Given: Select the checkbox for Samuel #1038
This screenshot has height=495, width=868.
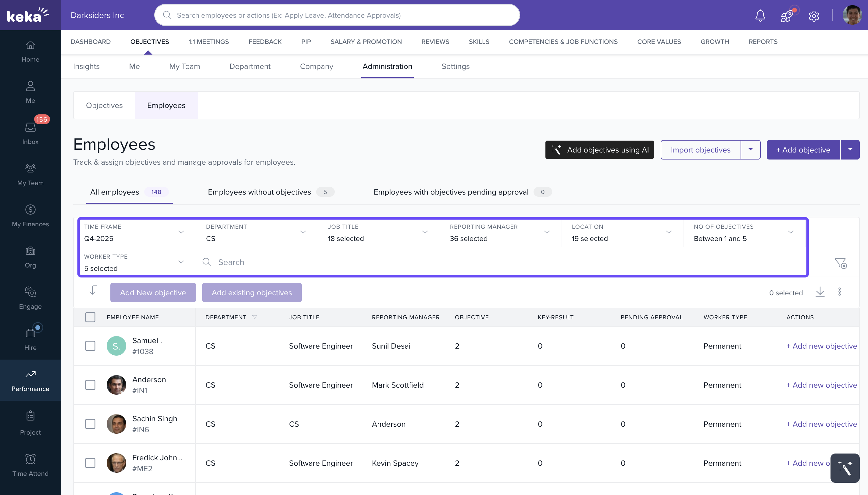Looking at the screenshot, I should click(x=90, y=346).
